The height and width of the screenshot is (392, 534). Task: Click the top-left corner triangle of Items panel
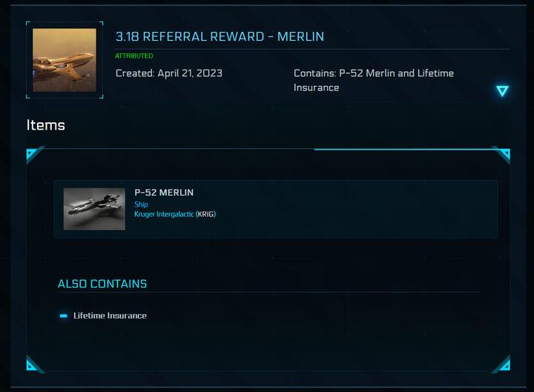coord(32,154)
